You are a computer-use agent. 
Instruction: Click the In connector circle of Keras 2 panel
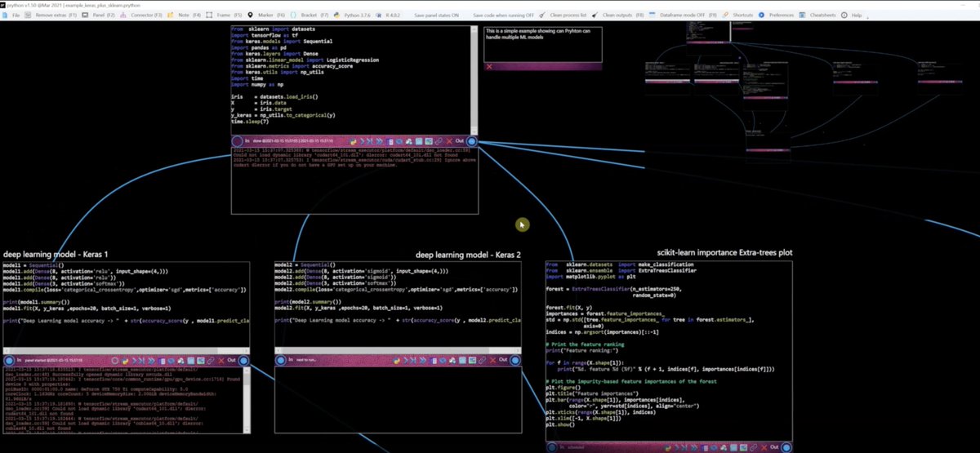coord(280,359)
